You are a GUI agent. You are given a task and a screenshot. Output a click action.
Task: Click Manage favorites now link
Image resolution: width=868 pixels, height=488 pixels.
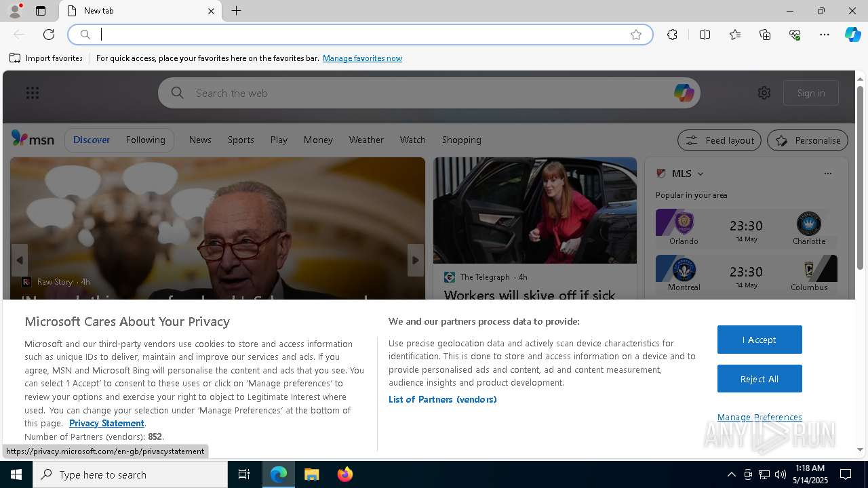pyautogui.click(x=362, y=58)
